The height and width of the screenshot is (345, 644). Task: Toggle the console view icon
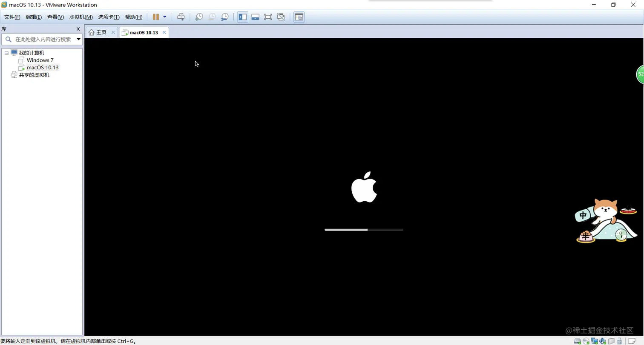pyautogui.click(x=299, y=17)
